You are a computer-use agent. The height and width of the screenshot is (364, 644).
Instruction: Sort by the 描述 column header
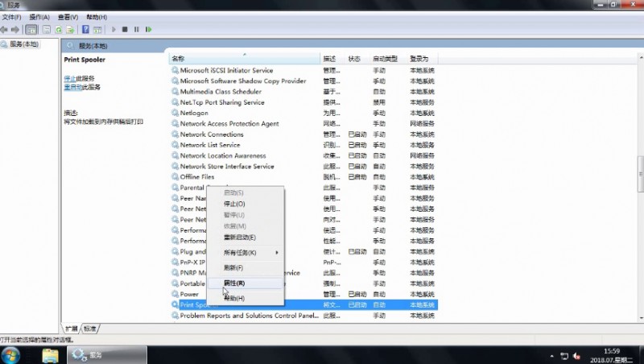(332, 59)
